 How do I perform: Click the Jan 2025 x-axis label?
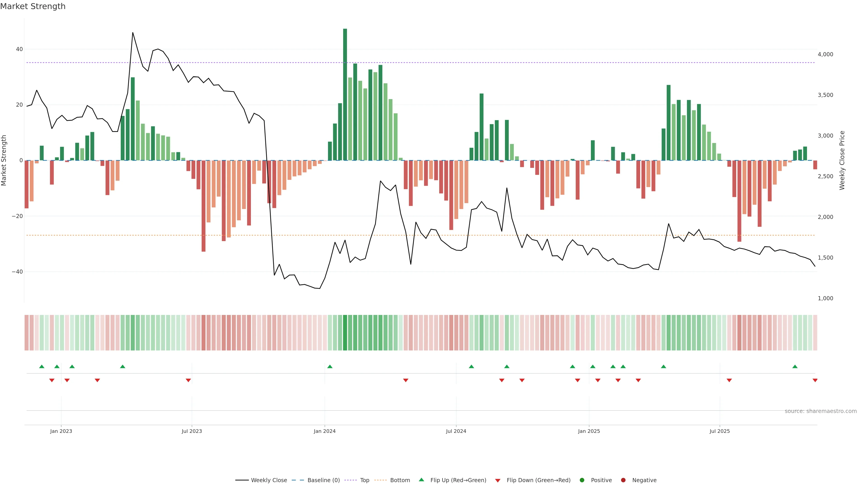pyautogui.click(x=589, y=431)
